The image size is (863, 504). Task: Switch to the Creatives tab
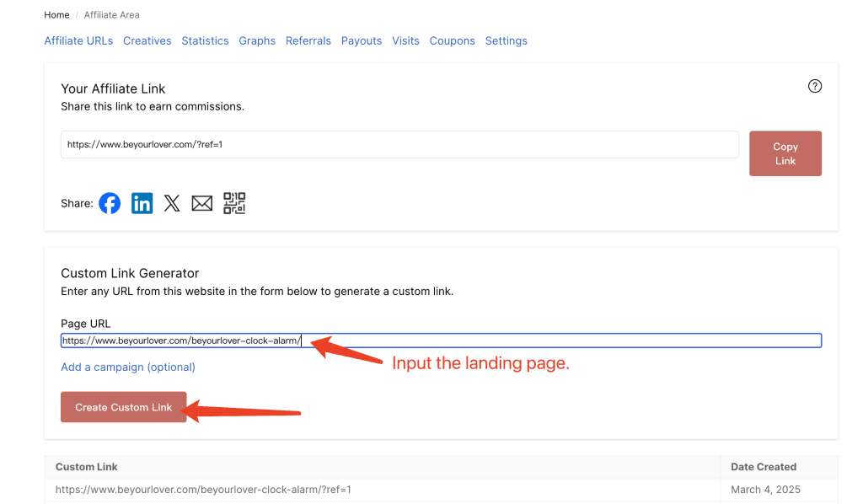[x=147, y=40]
